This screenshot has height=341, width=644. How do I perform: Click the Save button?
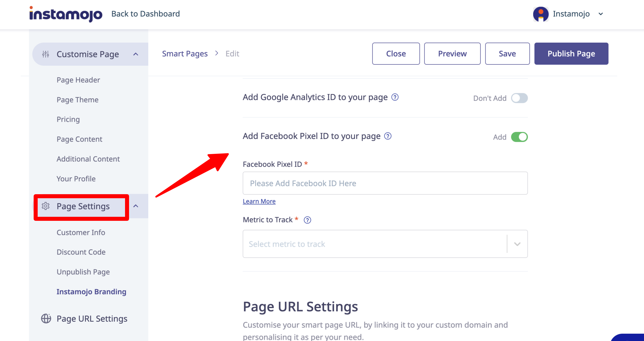coord(507,54)
